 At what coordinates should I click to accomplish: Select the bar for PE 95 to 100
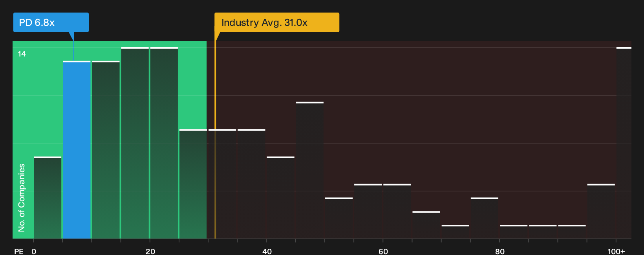click(x=601, y=211)
